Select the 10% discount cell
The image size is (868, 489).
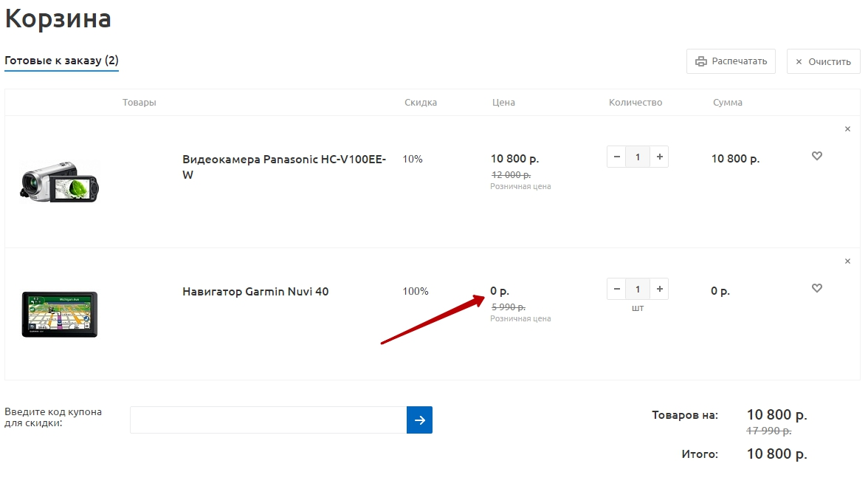(413, 159)
